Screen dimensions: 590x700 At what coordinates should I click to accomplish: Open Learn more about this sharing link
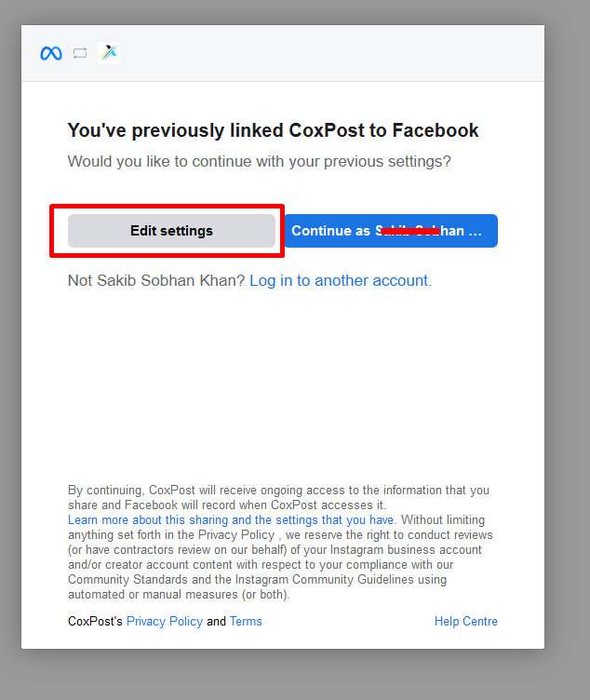click(231, 519)
